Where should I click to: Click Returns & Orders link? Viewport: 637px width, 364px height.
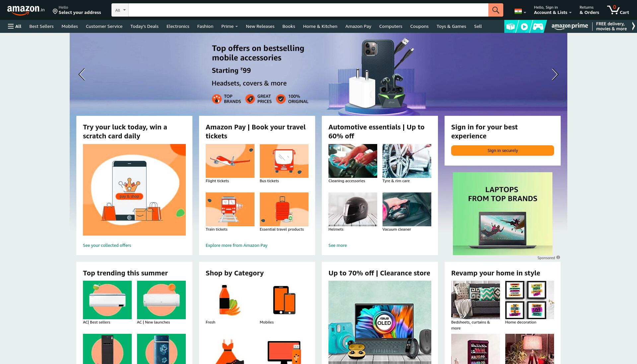click(589, 10)
